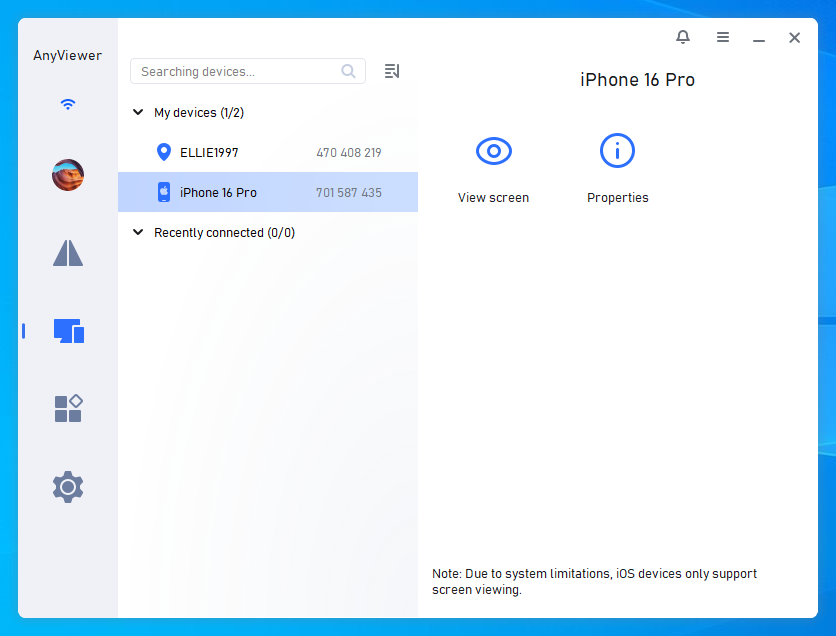Image resolution: width=836 pixels, height=636 pixels.
Task: Open the sort devices list icon
Action: click(x=392, y=71)
